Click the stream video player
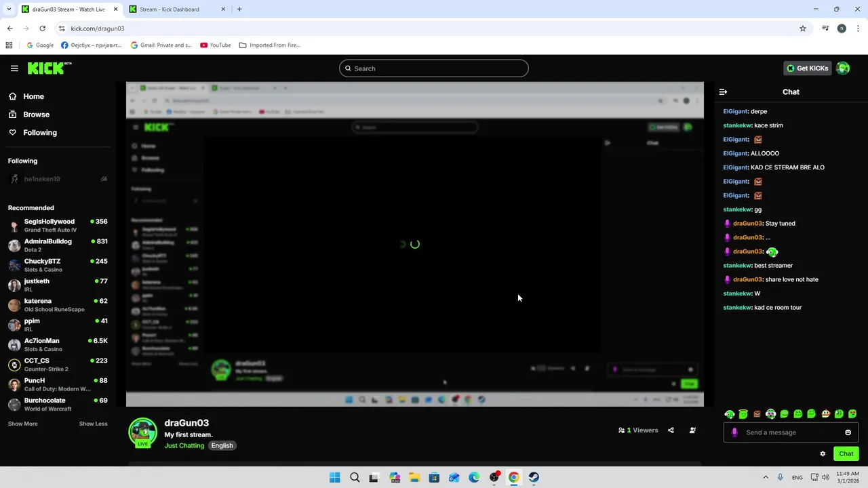868x488 pixels. pyautogui.click(x=415, y=245)
